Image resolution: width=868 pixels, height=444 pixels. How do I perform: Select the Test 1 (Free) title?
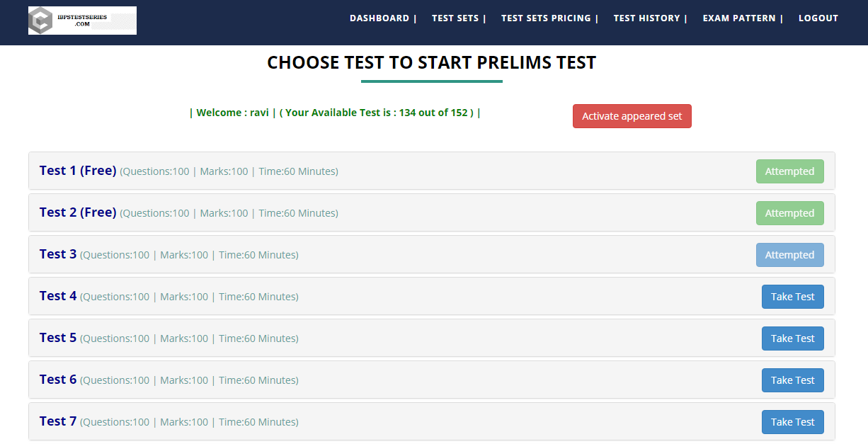tap(78, 171)
